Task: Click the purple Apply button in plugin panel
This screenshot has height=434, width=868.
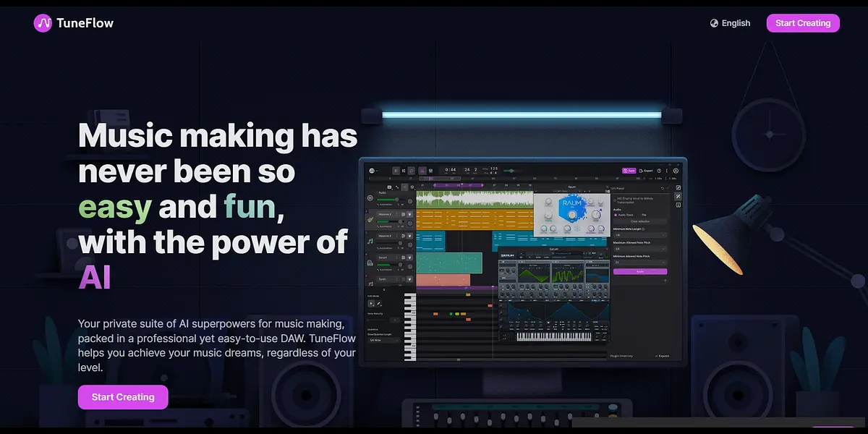Action: pyautogui.click(x=639, y=271)
